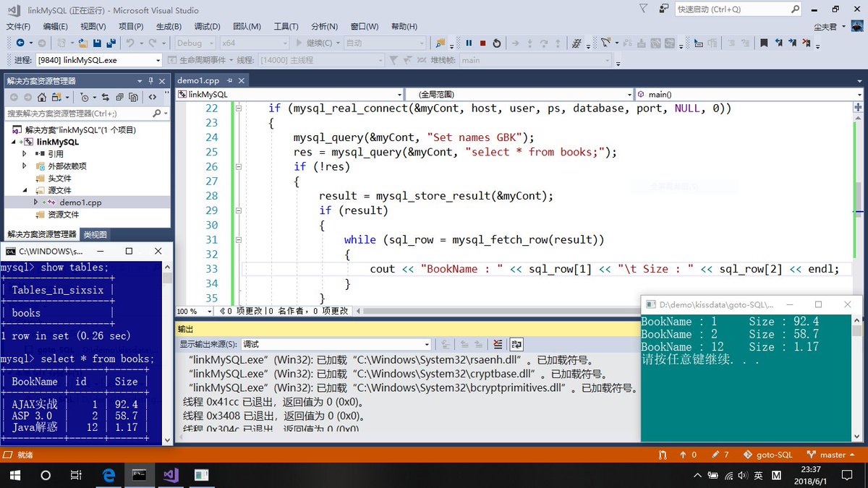Screen dimensions: 868x488
Task: Click the Sync with Active Document icon
Action: tap(106, 95)
